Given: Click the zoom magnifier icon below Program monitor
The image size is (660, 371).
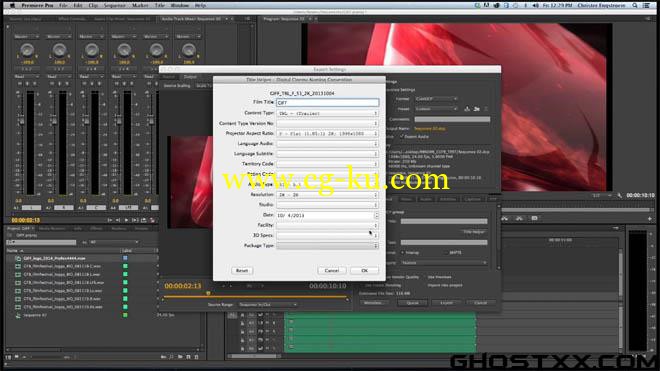Looking at the screenshot, I should [x=619, y=195].
